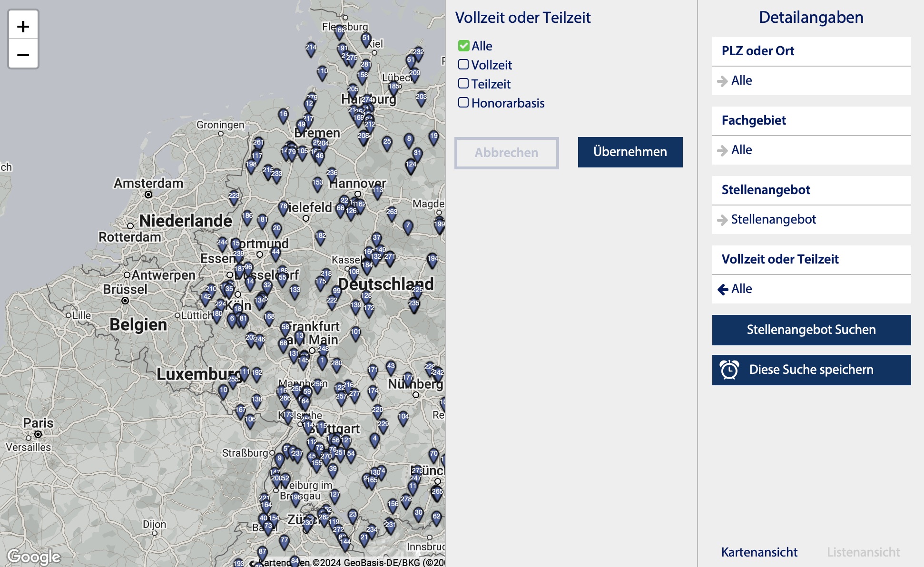Switch to Kartenansicht view
The image size is (924, 567).
click(x=759, y=552)
